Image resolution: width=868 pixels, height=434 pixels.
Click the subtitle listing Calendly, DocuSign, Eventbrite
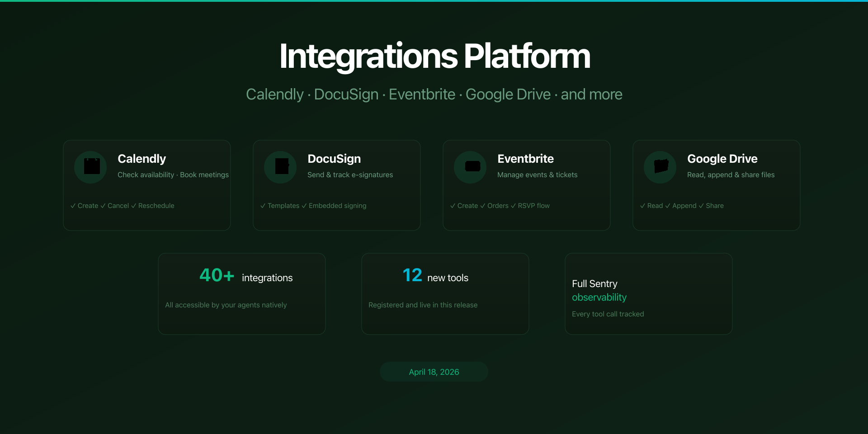click(x=434, y=94)
